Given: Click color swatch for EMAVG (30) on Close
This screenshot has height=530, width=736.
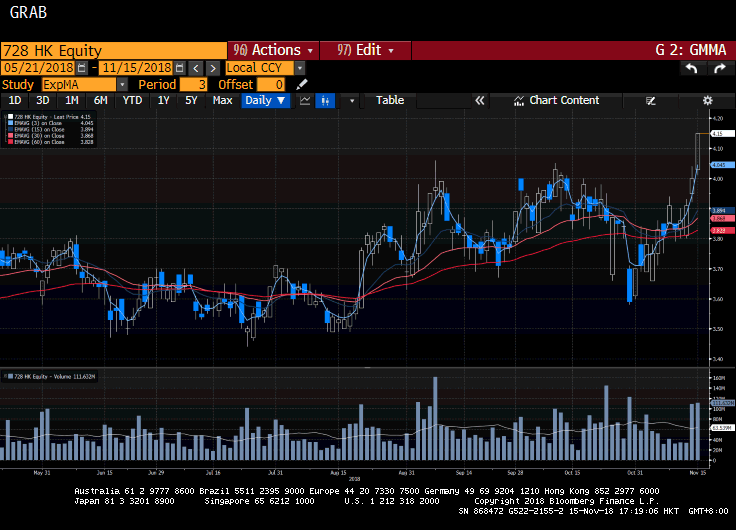Looking at the screenshot, I should [x=10, y=136].
